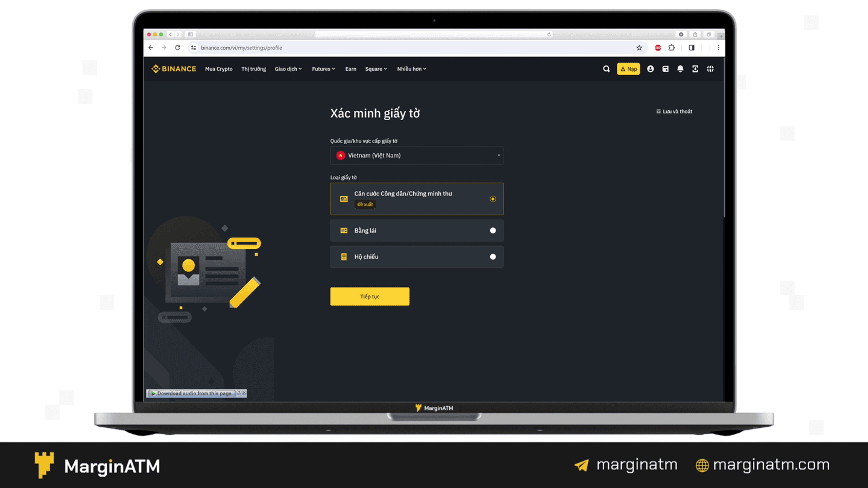Click Safari downloads icon in outer toolbar
The height and width of the screenshot is (488, 868).
click(681, 34)
